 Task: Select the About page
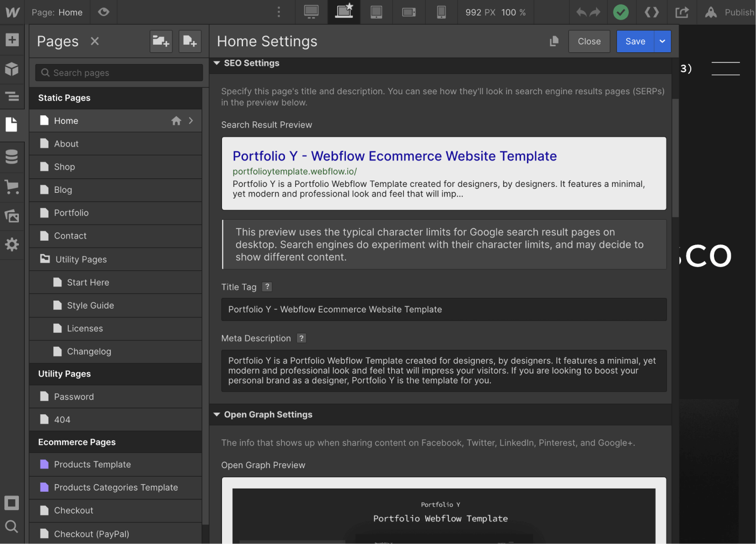click(66, 144)
